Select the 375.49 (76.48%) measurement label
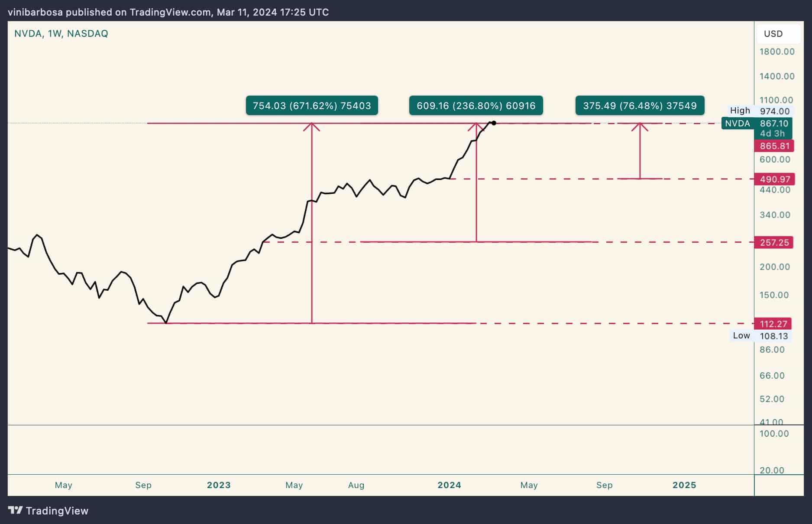 640,106
